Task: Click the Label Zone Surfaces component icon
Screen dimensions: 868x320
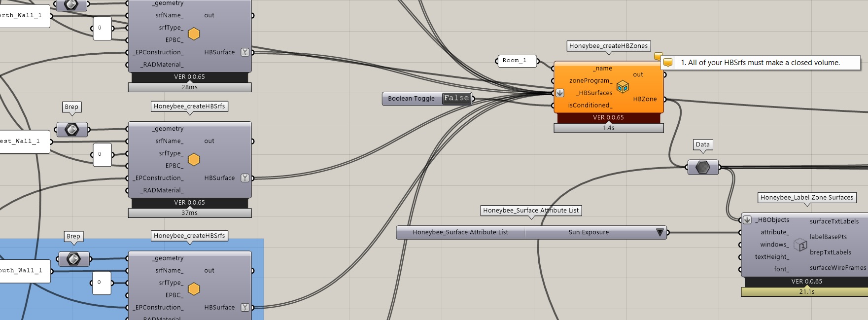Action: coord(800,244)
